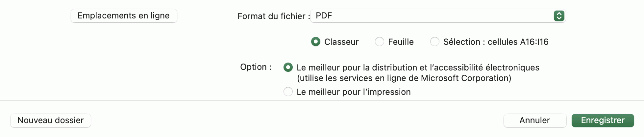Click the Feuille label text
The image size is (644, 137).
pyautogui.click(x=401, y=42)
